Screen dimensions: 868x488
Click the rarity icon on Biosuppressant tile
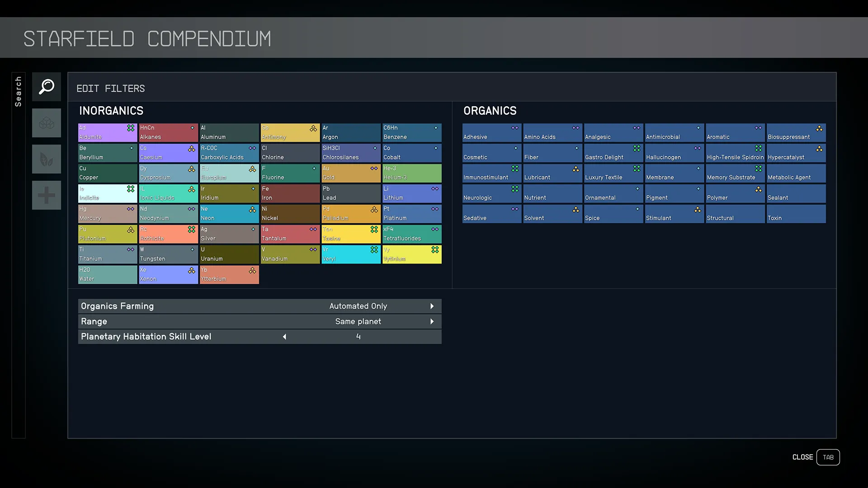coord(819,128)
